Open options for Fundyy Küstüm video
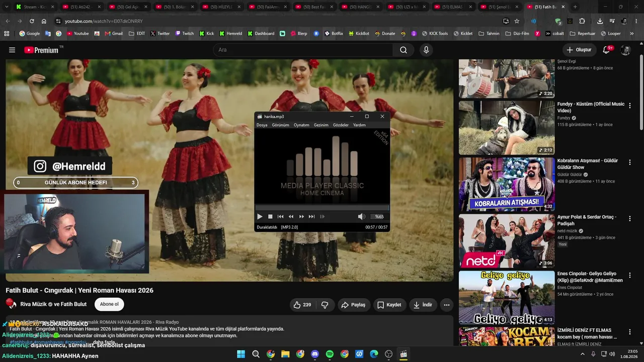Image resolution: width=644 pixels, height=362 pixels. 629,106
